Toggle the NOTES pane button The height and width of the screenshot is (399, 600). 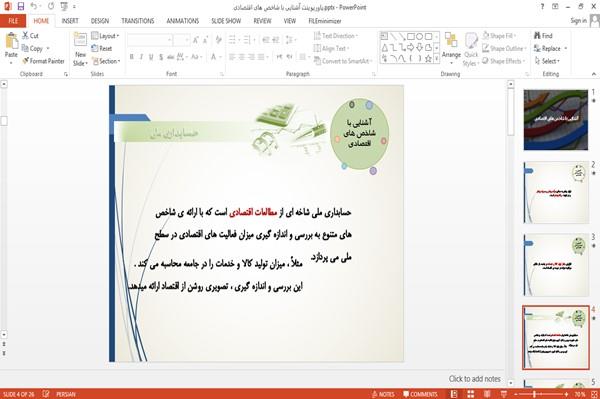[383, 394]
